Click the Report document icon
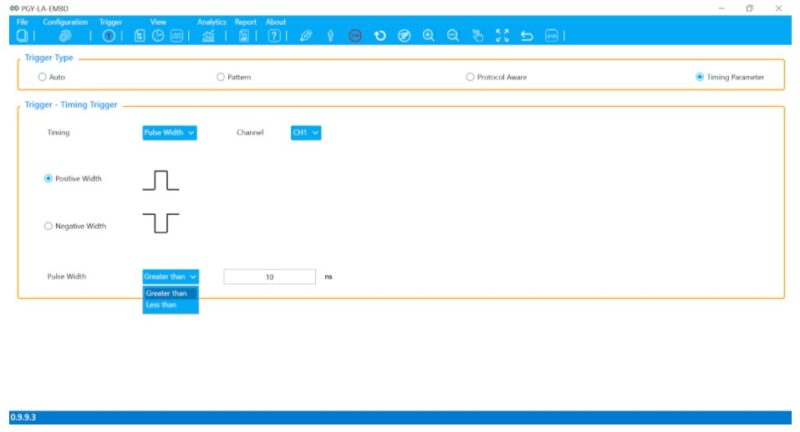The height and width of the screenshot is (432, 800). pyautogui.click(x=244, y=36)
